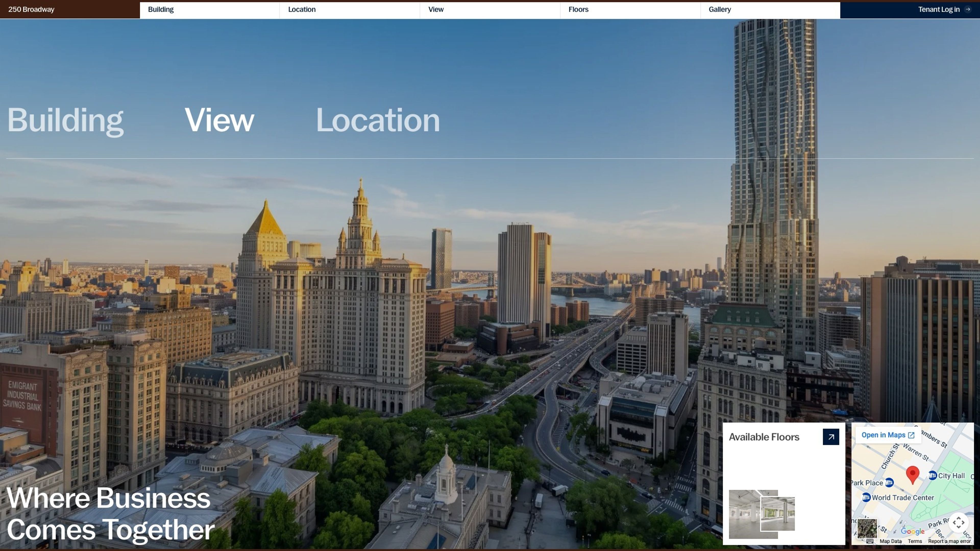
Task: Click the 250 Broadway home logo
Action: (x=31, y=9)
